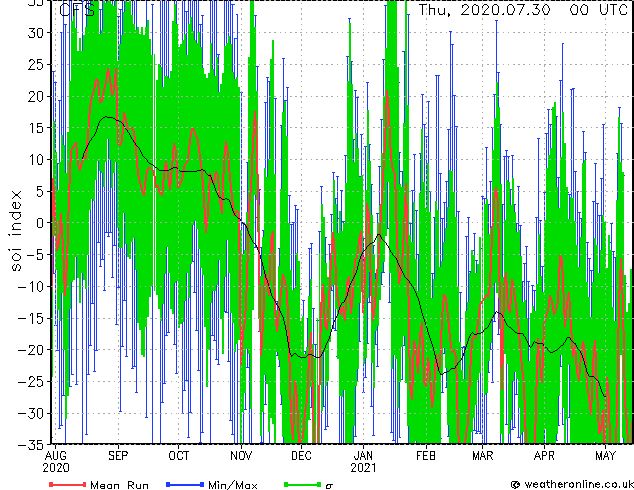634x490 pixels.
Task: Click the CFS model label
Action: pos(76,10)
